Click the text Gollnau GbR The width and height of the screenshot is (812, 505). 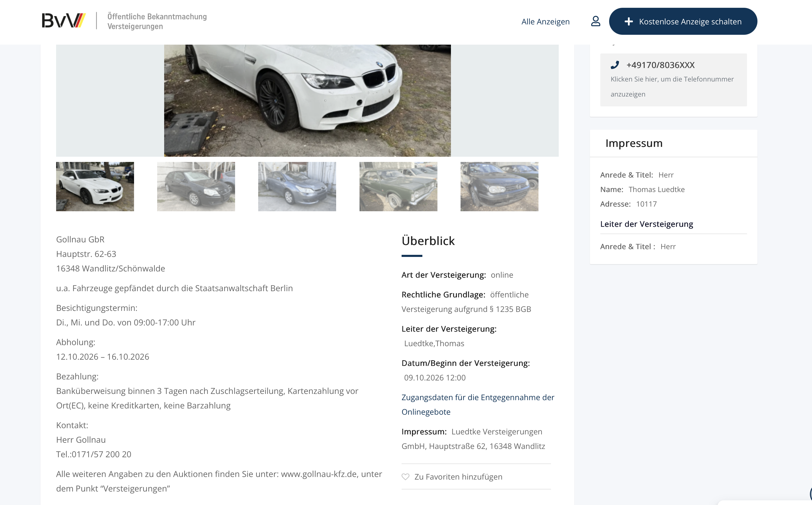(x=80, y=240)
